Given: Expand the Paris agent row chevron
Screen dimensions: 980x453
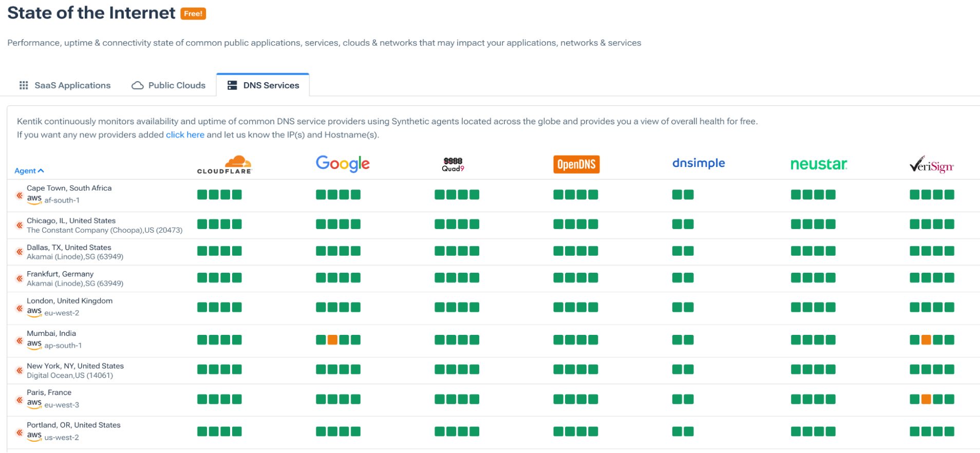Looking at the screenshot, I should [x=19, y=400].
